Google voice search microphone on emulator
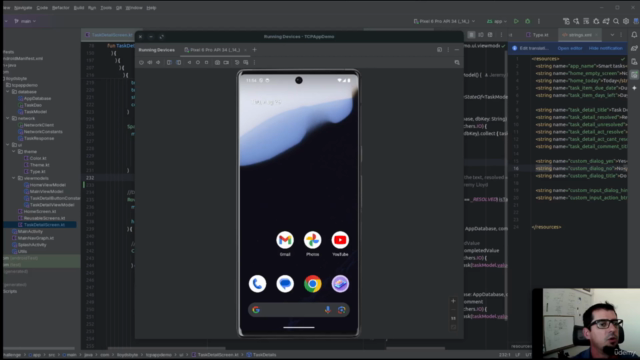Image resolution: width=640 pixels, height=360 pixels. click(x=327, y=310)
